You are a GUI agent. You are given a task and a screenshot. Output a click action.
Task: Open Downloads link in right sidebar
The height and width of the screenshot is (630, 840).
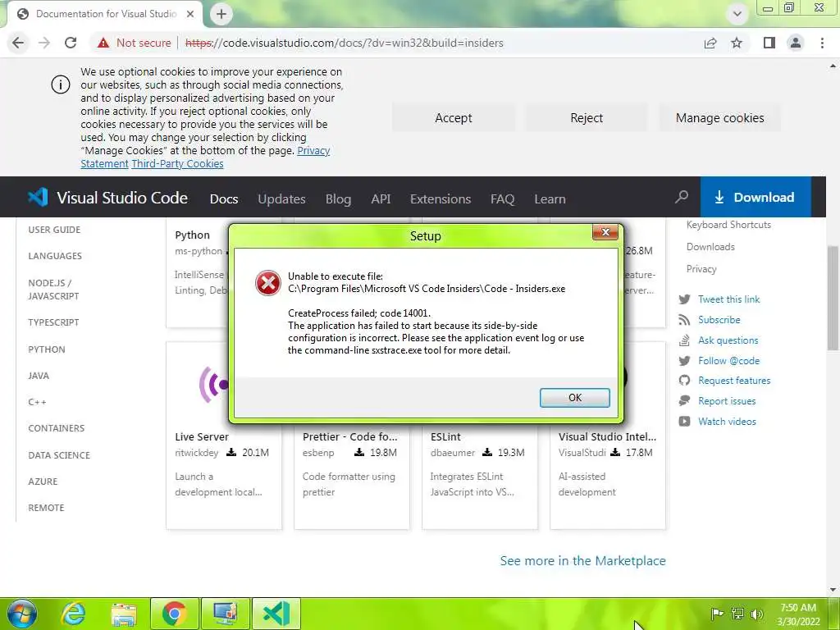(710, 247)
